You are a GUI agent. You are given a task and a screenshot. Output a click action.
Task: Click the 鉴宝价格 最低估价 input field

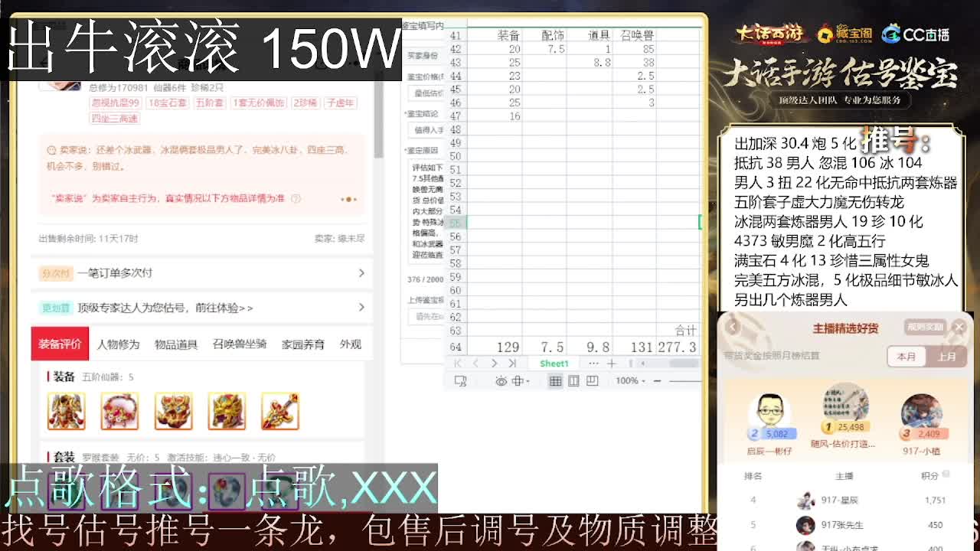pos(426,93)
